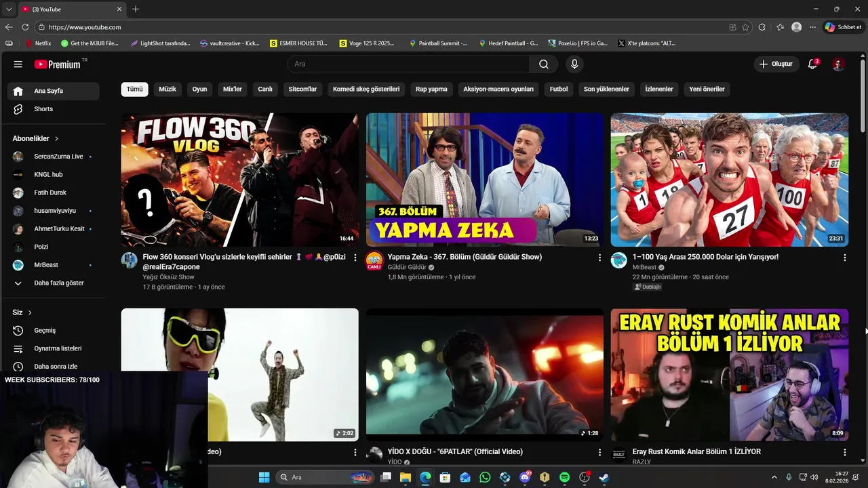Click the search magnifier button
868x488 pixels.
544,64
